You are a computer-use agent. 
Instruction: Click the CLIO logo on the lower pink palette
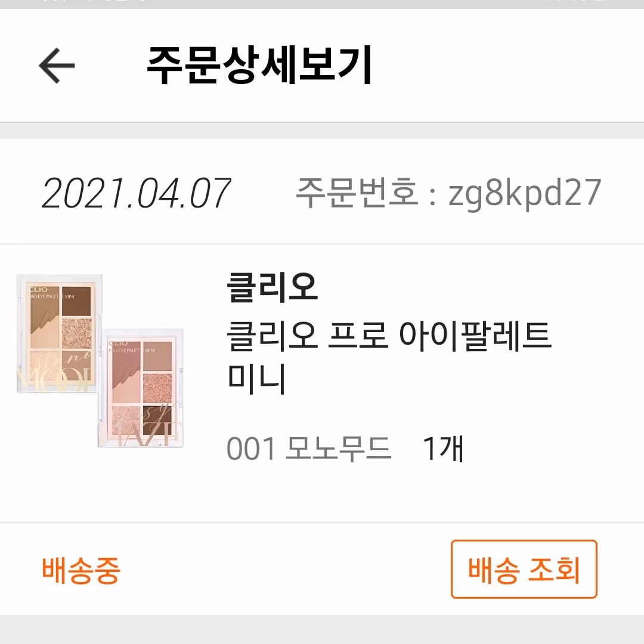pyautogui.click(x=118, y=343)
